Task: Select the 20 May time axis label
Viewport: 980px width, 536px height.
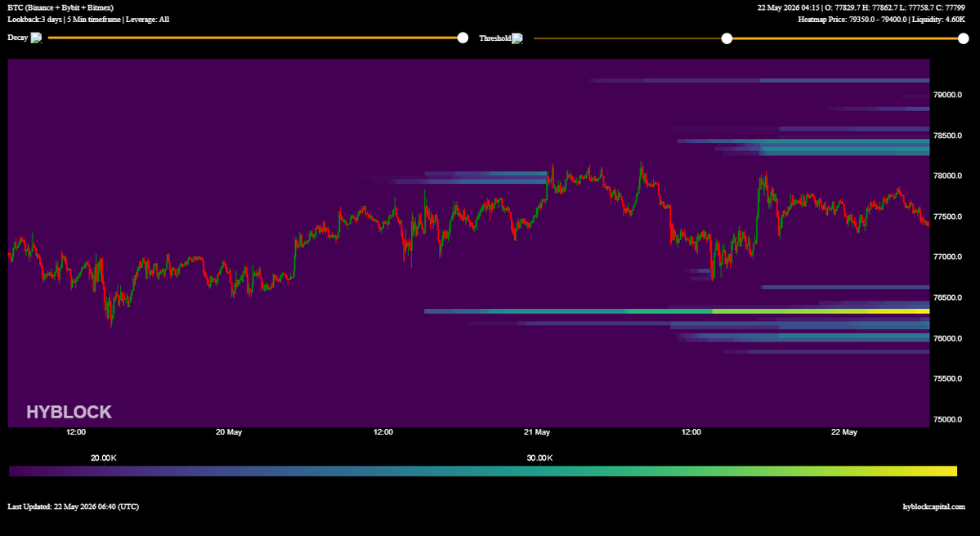Action: [229, 432]
